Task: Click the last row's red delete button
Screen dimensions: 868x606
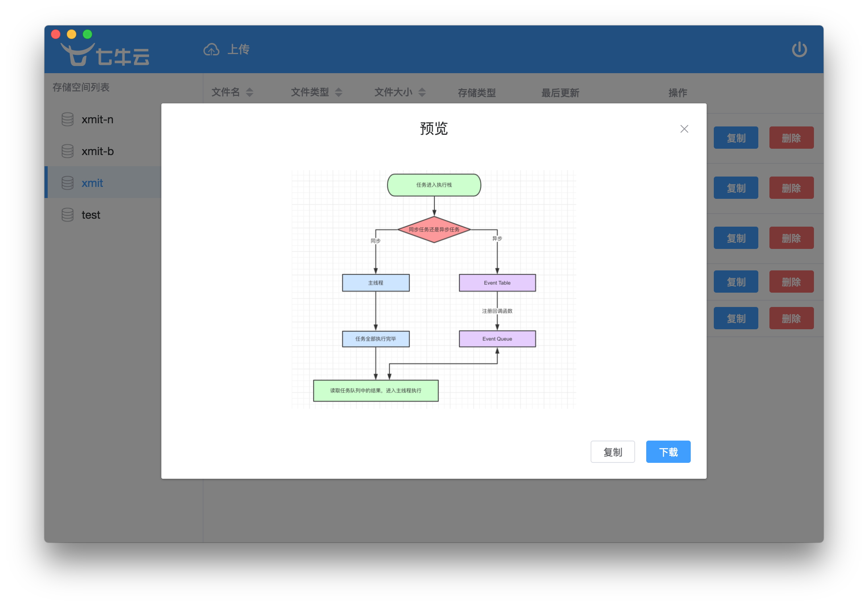Action: [x=791, y=318]
